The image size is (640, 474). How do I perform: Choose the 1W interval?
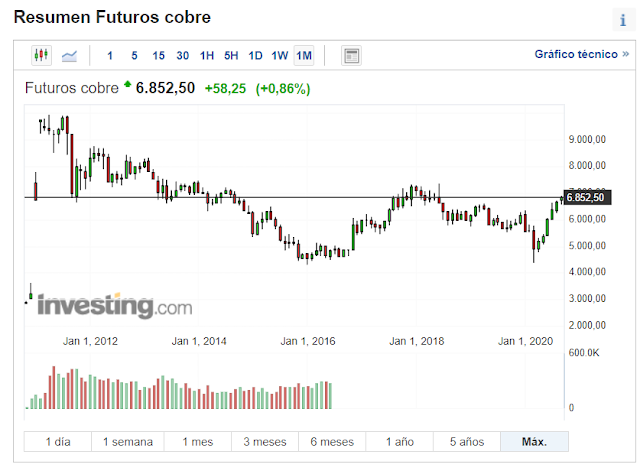[x=279, y=55]
